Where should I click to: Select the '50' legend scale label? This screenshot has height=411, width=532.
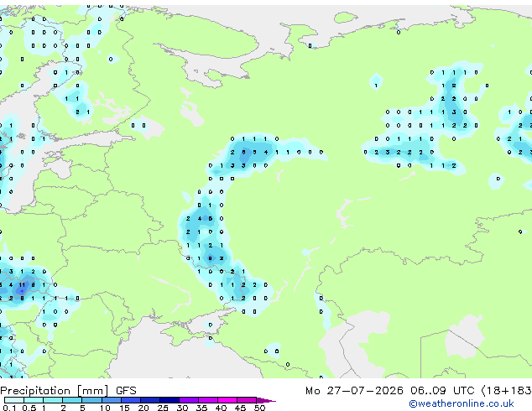[259, 408]
